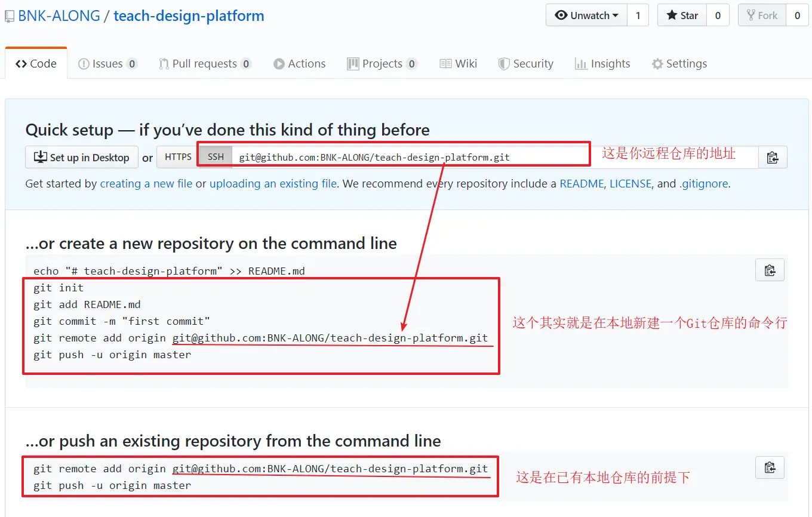
Task: Open the Pull requests tab
Action: pyautogui.click(x=205, y=63)
